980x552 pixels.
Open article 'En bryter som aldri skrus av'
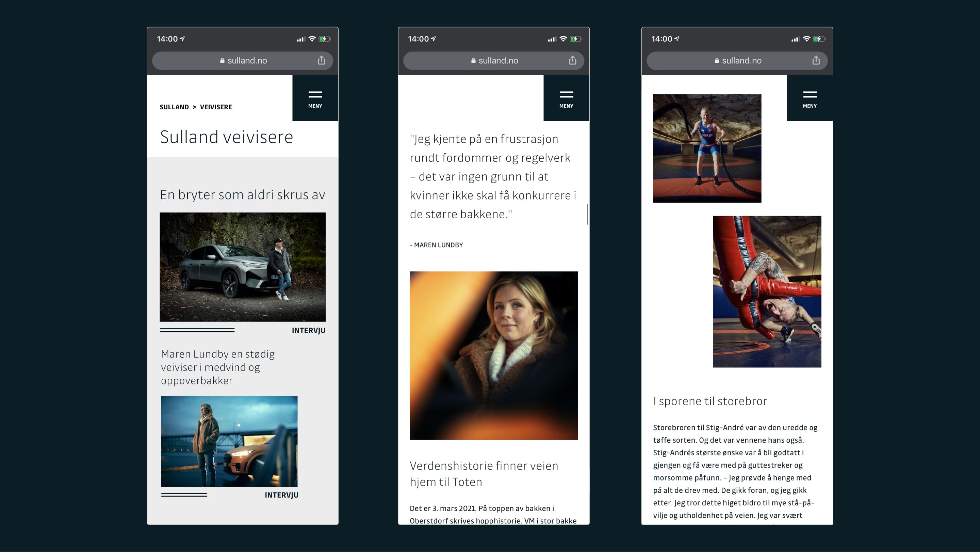[242, 194]
